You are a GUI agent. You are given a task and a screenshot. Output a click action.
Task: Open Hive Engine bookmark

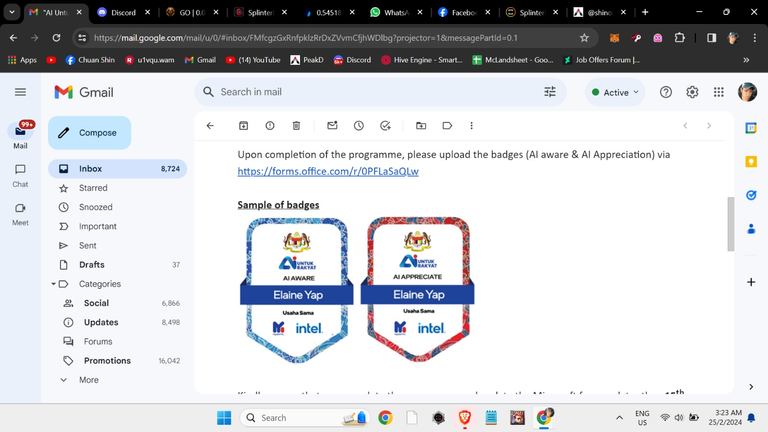[422, 60]
